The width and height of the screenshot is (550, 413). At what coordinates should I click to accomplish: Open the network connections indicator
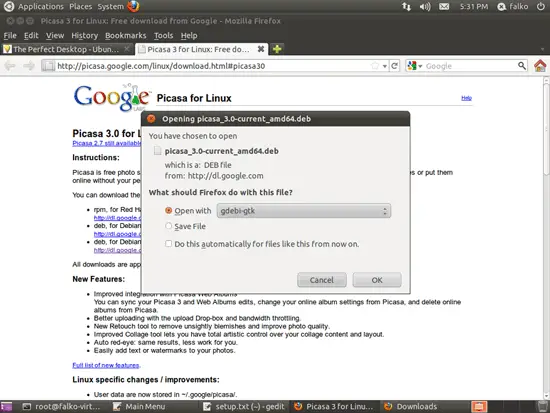pyautogui.click(x=406, y=6)
